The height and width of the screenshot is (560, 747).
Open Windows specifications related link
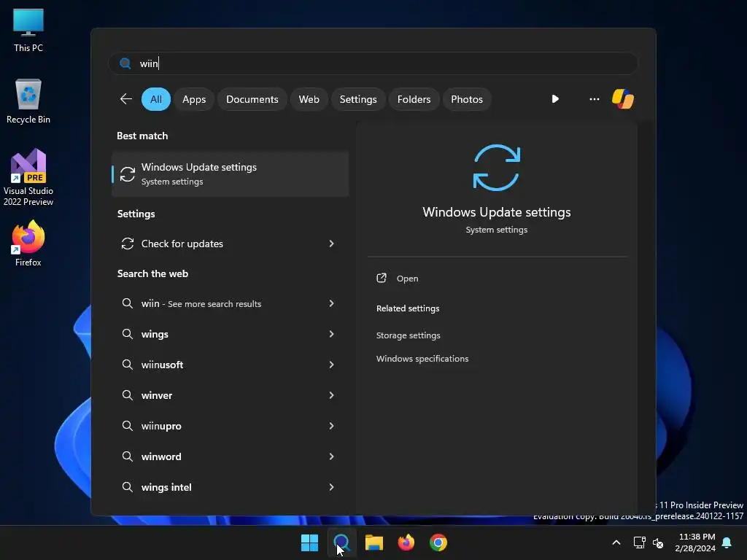422,359
